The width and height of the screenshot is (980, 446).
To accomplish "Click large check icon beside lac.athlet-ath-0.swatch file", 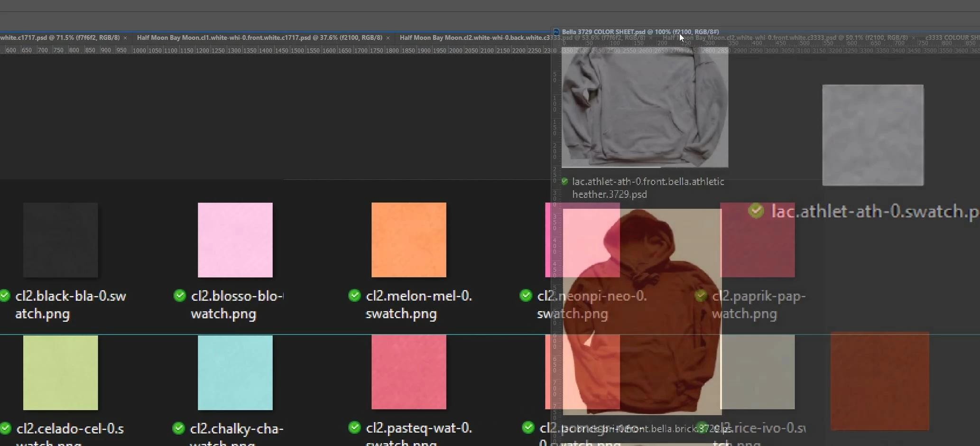I will click(756, 211).
